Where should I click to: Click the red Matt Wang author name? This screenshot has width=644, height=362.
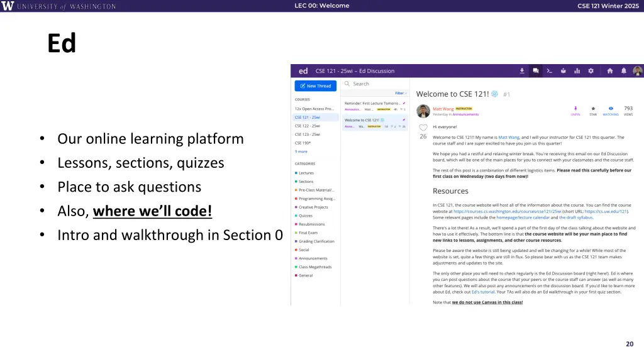click(443, 109)
